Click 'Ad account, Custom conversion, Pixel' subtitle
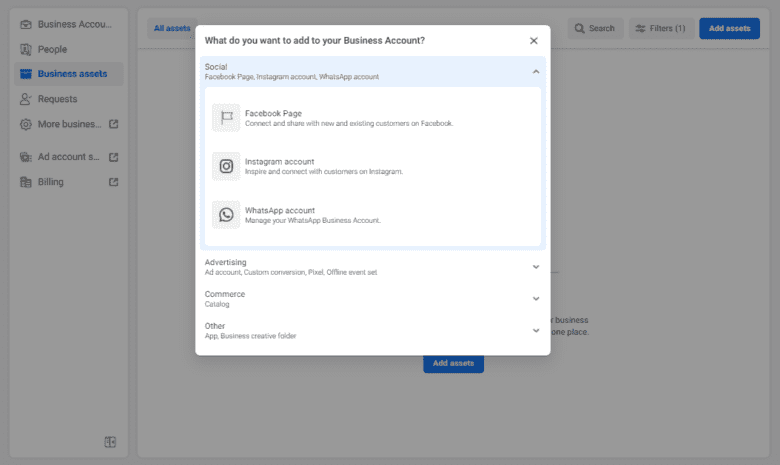 291,273
